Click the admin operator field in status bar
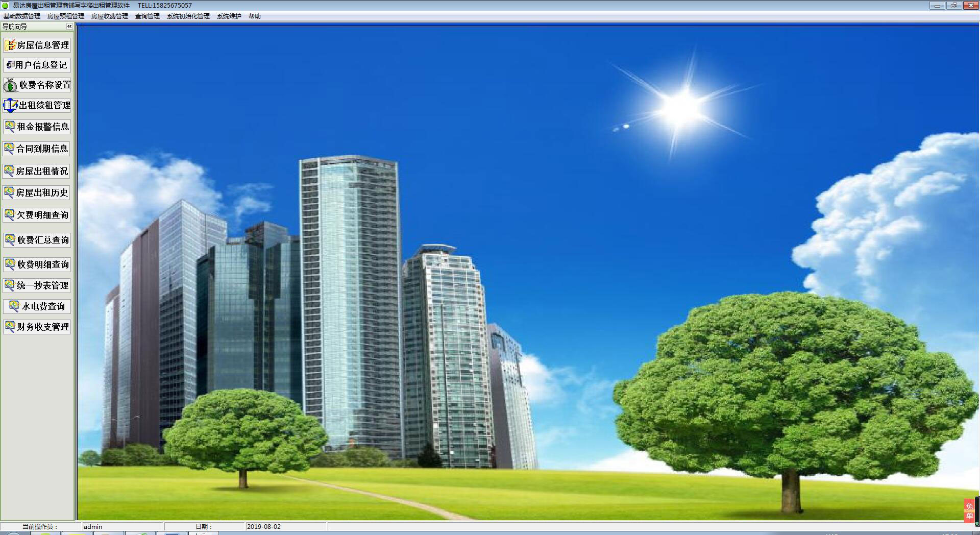 click(x=123, y=526)
